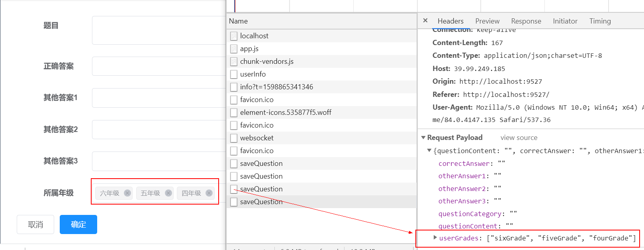Select the userInfo request
The image size is (644, 250).
321,74
